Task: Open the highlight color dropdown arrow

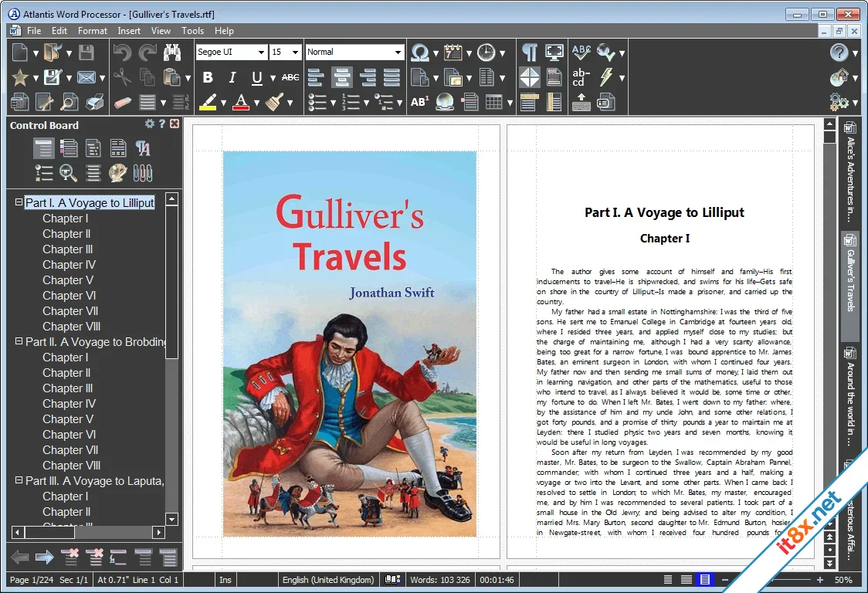Action: click(223, 103)
